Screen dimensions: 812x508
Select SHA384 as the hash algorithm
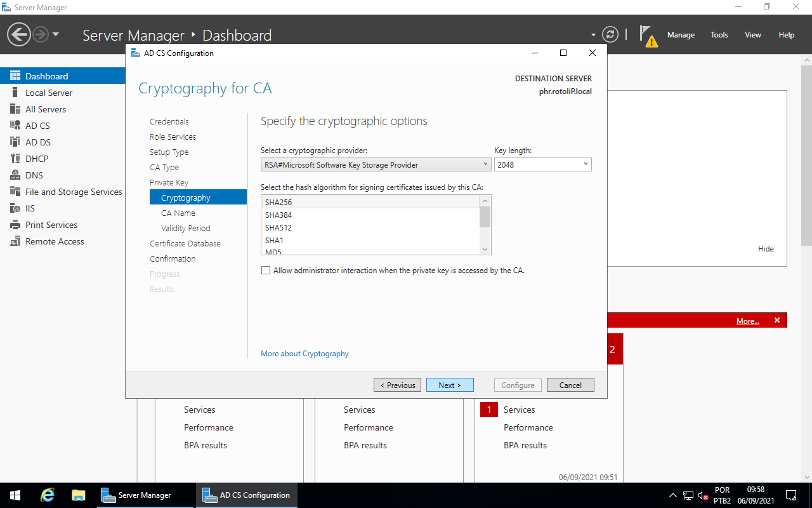click(x=279, y=215)
